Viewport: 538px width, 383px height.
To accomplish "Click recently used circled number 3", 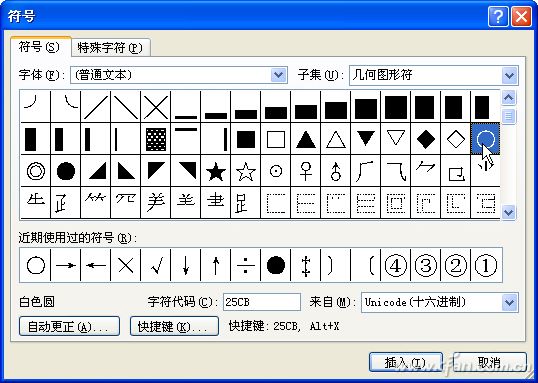I will (x=426, y=266).
